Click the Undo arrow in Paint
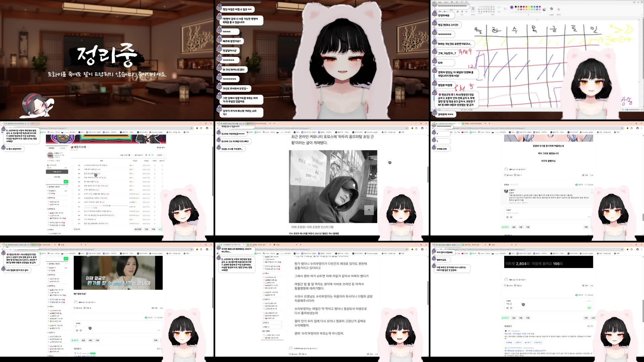Viewport: 644px width, 362px height. point(461,2)
